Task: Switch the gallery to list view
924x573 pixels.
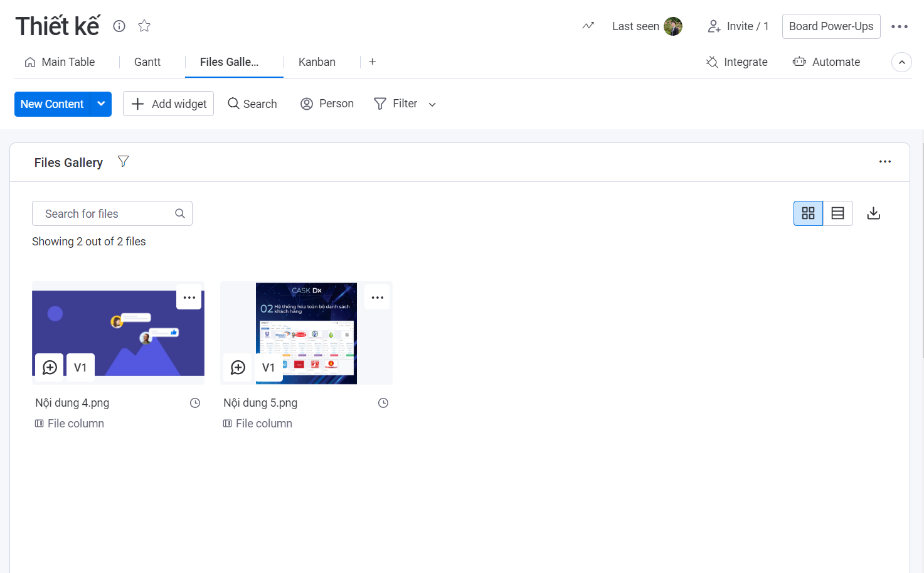Action: coord(837,213)
